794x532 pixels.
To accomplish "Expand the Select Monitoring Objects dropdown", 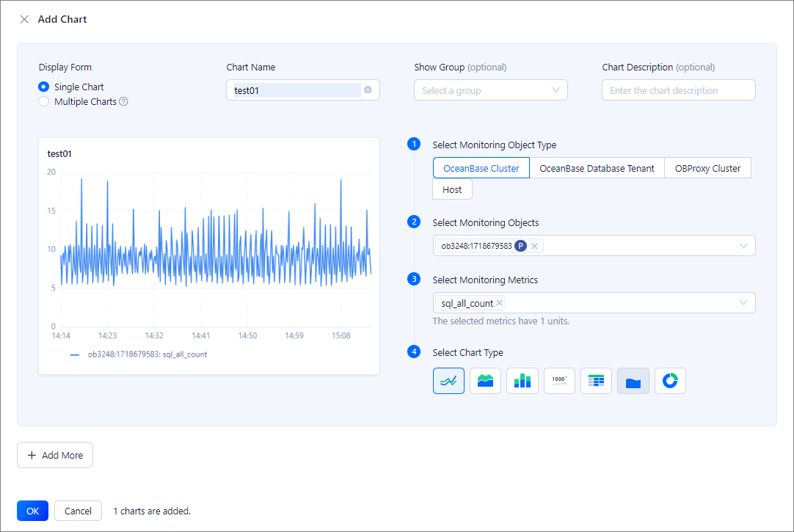I will [x=743, y=246].
